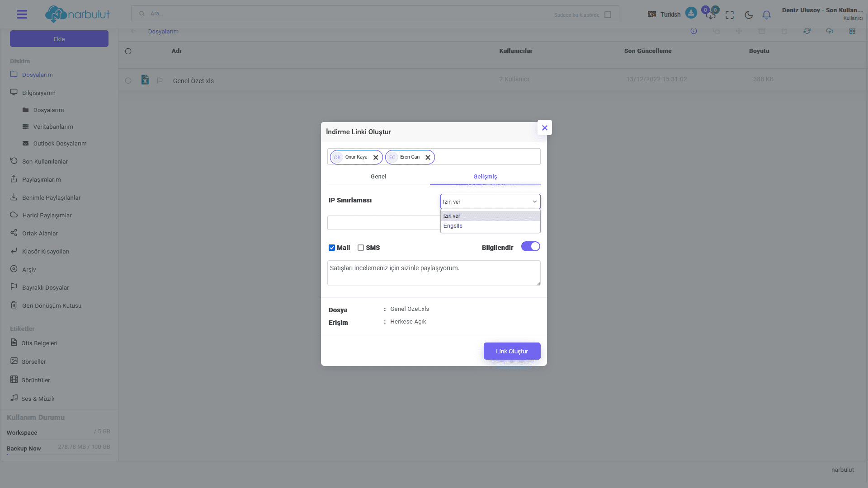Check the SMS checkbox
The width and height of the screenshot is (868, 488).
tap(361, 248)
